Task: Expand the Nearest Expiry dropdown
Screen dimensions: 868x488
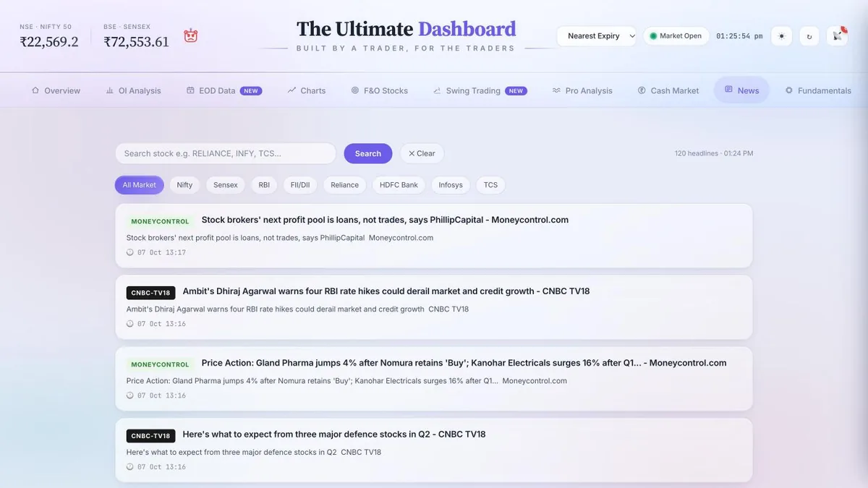Action: (x=597, y=36)
